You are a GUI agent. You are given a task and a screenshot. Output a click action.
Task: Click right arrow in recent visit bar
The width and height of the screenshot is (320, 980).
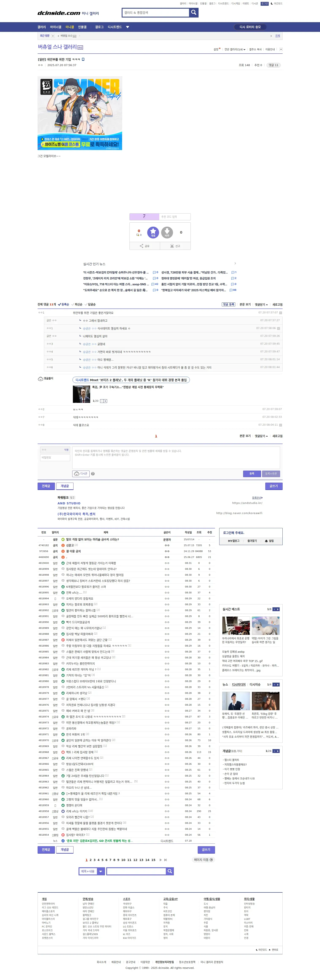[271, 36]
